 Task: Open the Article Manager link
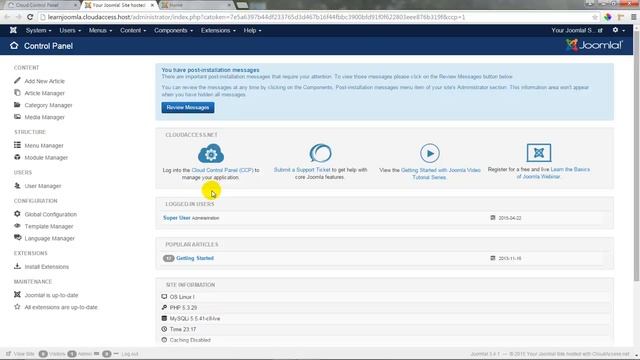tap(44, 93)
